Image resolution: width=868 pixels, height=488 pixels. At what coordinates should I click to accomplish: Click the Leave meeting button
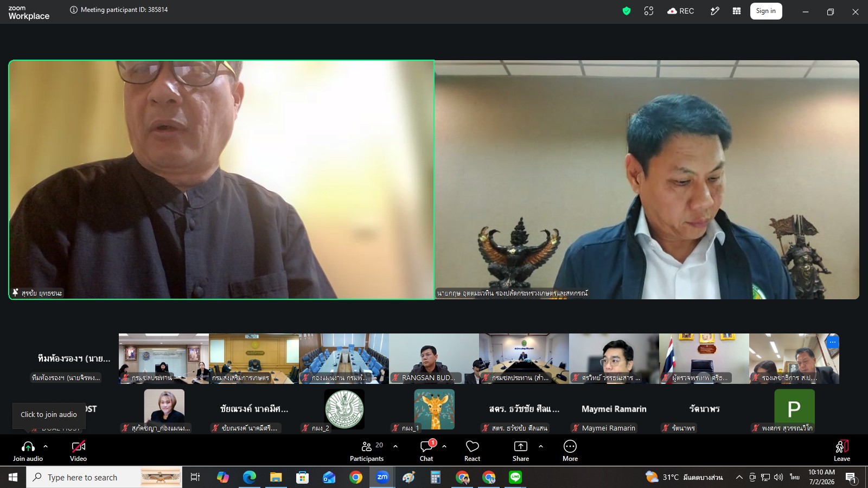pos(842,451)
